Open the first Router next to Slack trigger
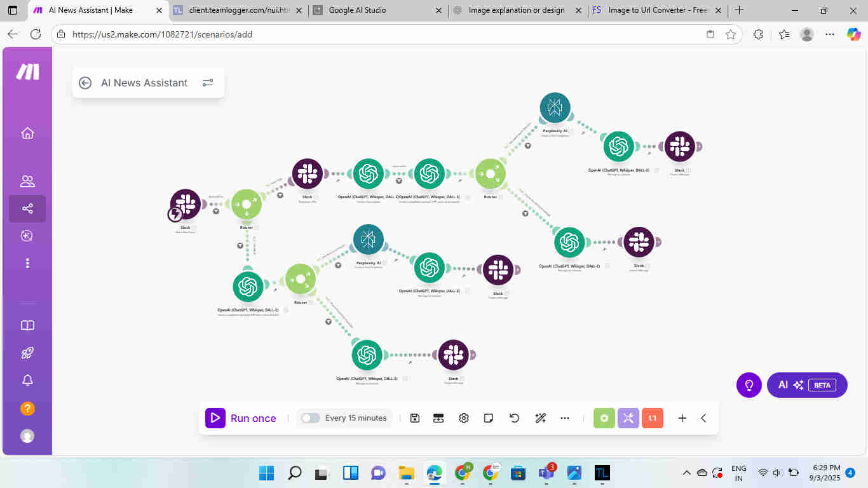The image size is (868, 488). click(247, 205)
